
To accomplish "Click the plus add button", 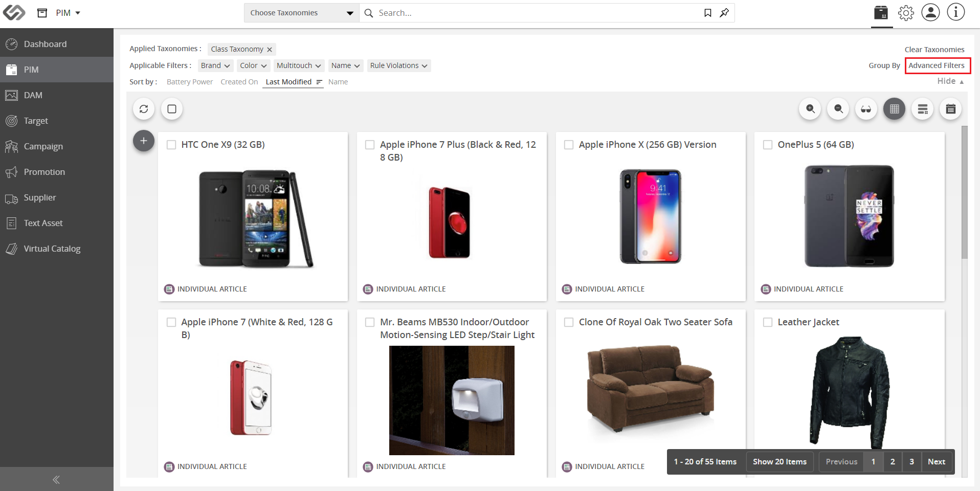I will 144,141.
